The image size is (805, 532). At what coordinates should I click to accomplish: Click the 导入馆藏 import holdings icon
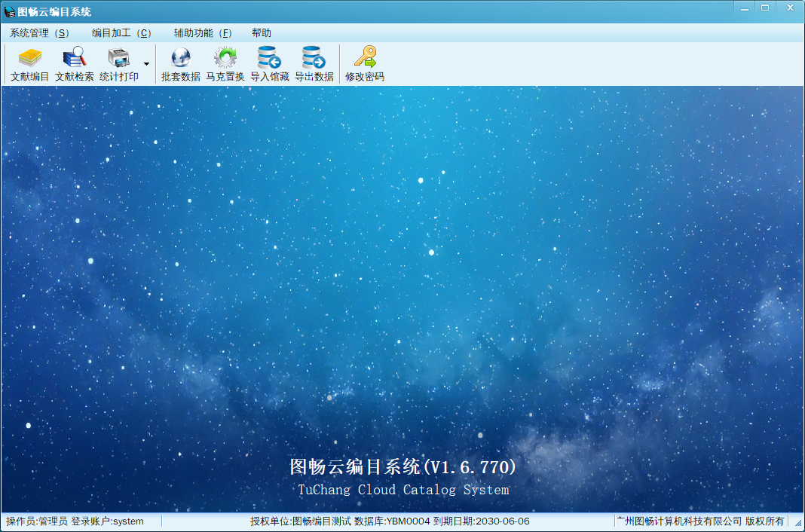(270, 64)
